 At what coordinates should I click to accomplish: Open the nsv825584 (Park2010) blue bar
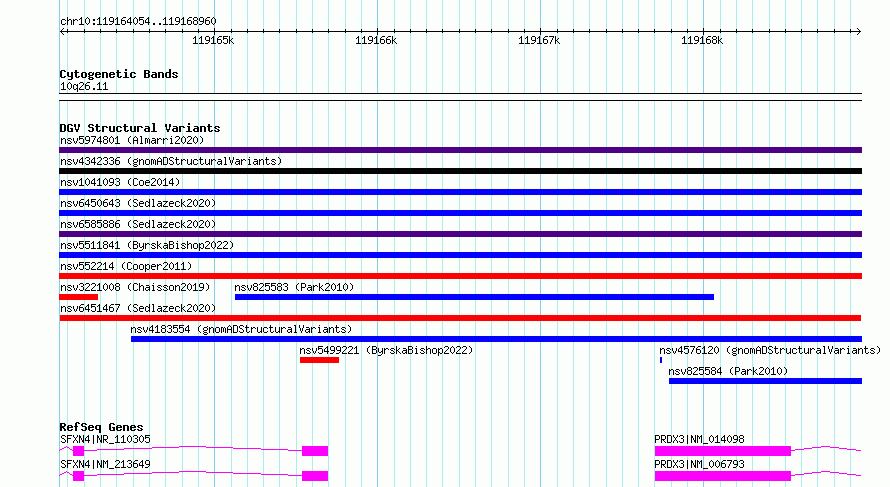click(x=765, y=381)
